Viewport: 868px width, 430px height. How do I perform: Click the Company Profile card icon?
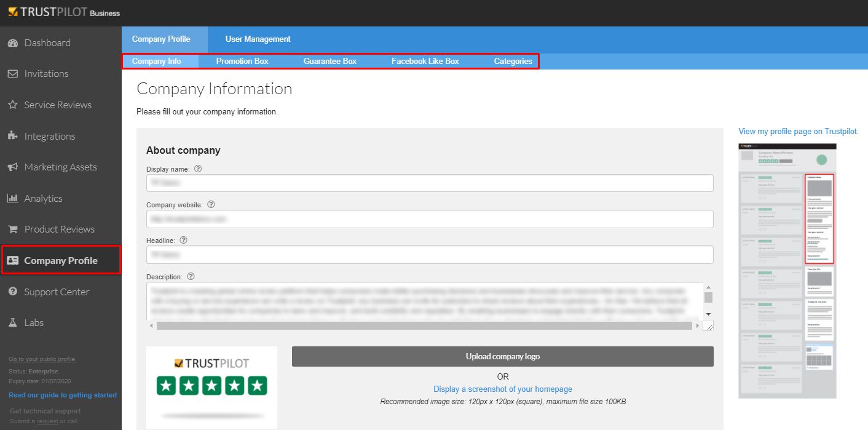coord(13,261)
